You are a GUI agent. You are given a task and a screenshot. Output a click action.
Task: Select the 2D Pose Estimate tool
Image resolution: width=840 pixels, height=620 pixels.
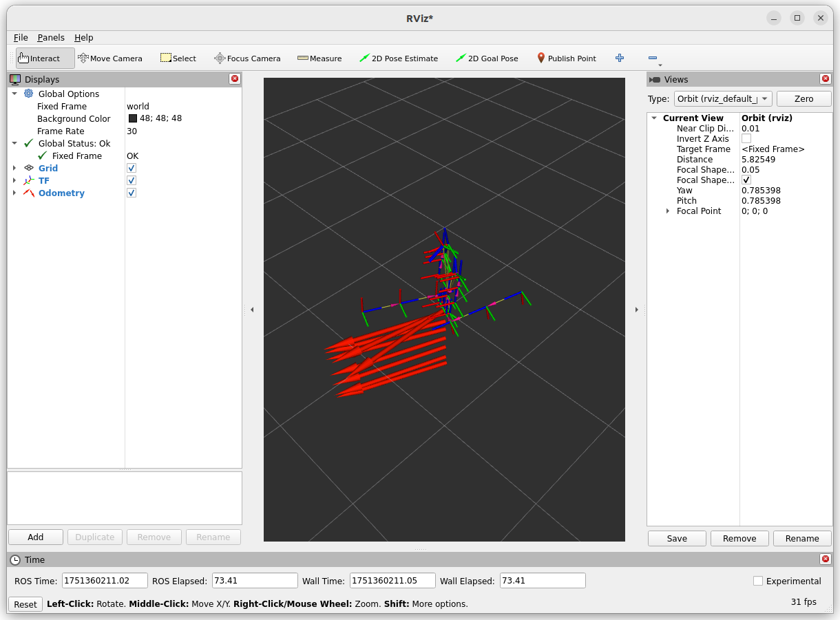[399, 58]
